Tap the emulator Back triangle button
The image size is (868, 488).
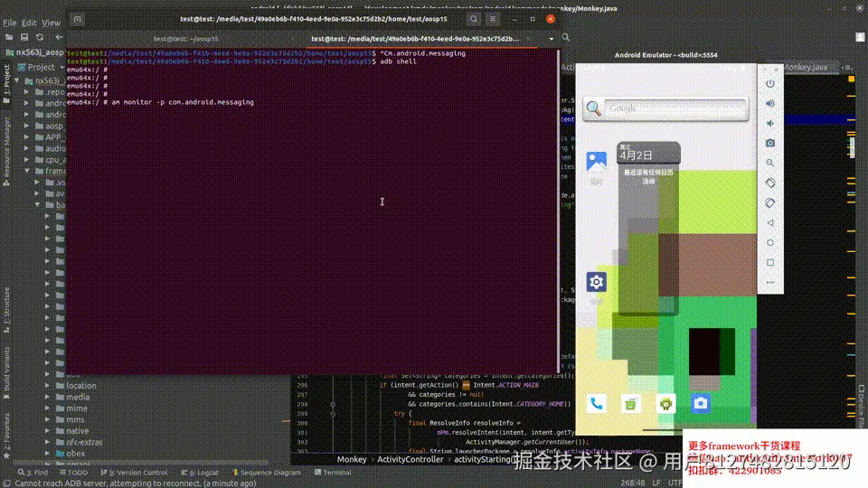click(x=770, y=223)
